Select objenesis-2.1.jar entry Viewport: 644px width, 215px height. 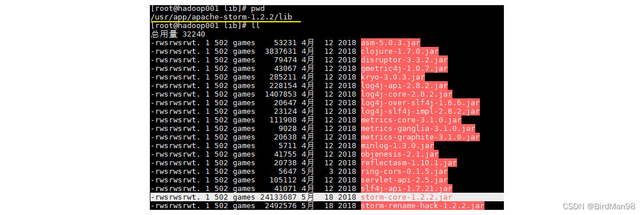[399, 154]
